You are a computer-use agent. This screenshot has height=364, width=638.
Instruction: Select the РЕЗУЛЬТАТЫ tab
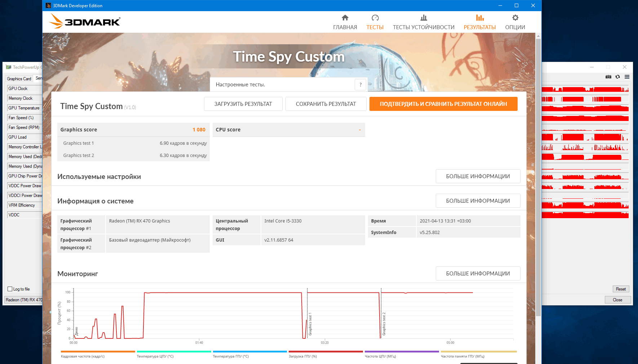tap(480, 22)
